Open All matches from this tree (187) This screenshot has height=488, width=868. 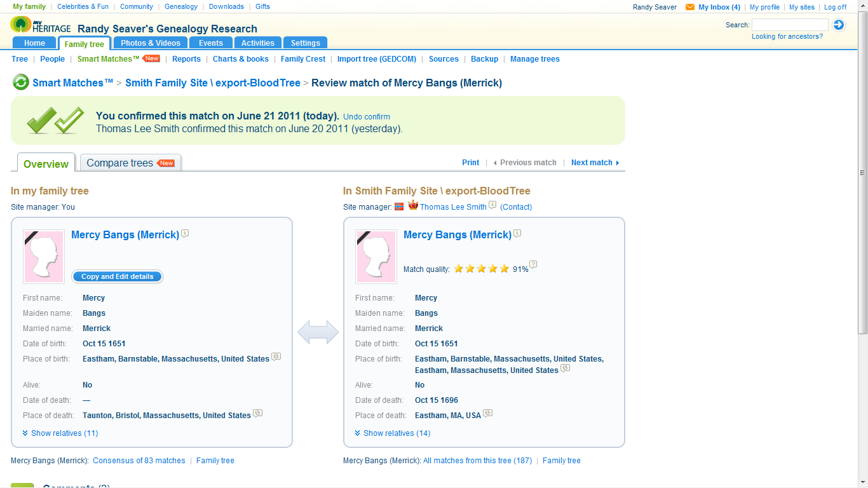(478, 461)
